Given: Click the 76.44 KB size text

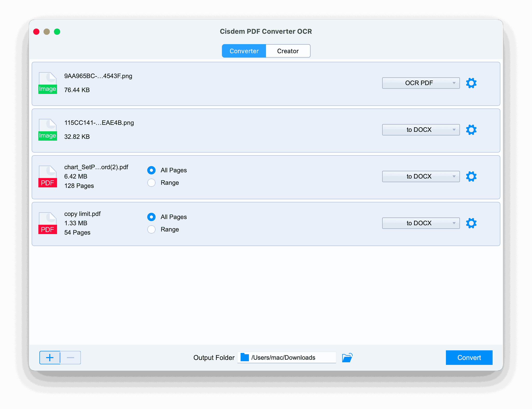Looking at the screenshot, I should (x=77, y=90).
